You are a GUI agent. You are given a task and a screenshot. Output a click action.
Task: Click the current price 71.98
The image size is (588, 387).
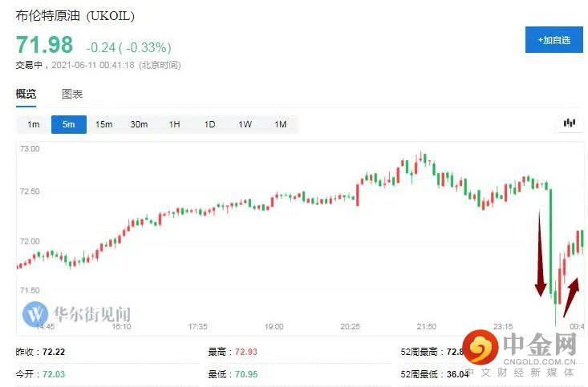click(x=44, y=45)
